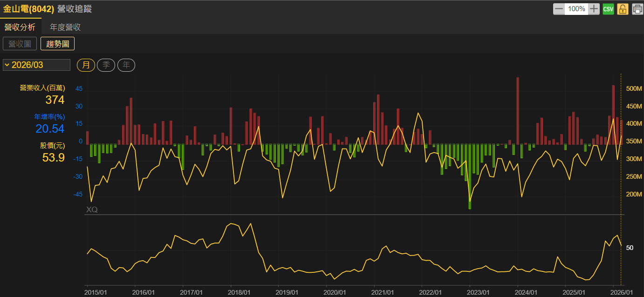This screenshot has height=297, width=644.
Task: Export chart data with the CSV icon
Action: point(608,9)
